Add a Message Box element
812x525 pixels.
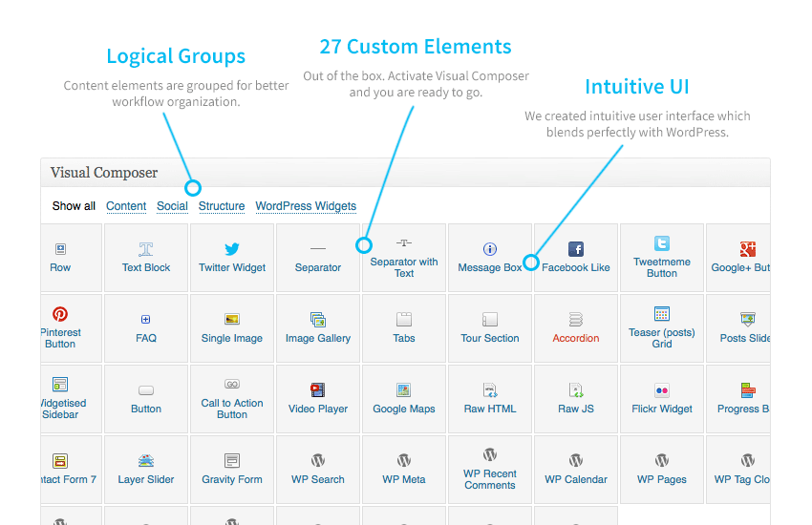(490, 258)
